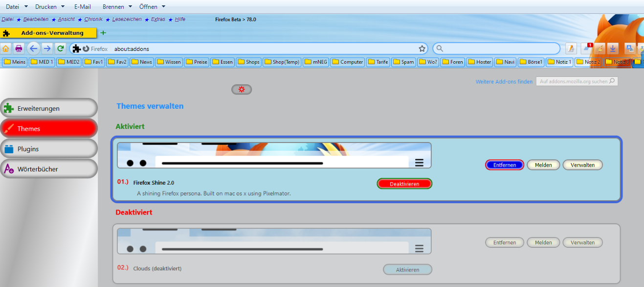The height and width of the screenshot is (287, 644).
Task: Click the puzzle piece identity icon in the address bar
Action: coord(77,48)
